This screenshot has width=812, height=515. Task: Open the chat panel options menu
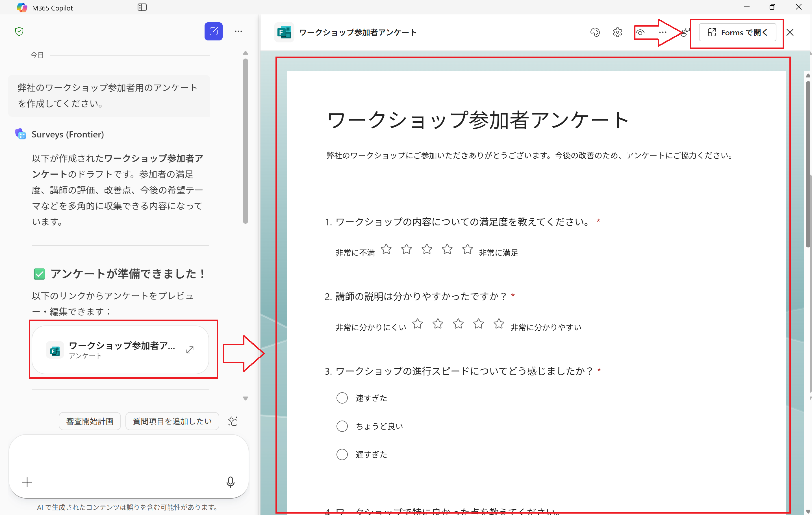239,31
